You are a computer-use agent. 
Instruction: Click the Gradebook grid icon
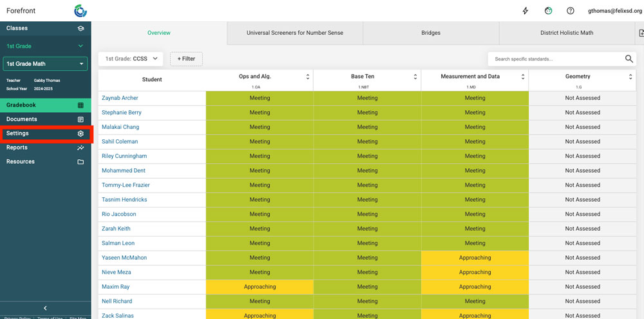(80, 105)
